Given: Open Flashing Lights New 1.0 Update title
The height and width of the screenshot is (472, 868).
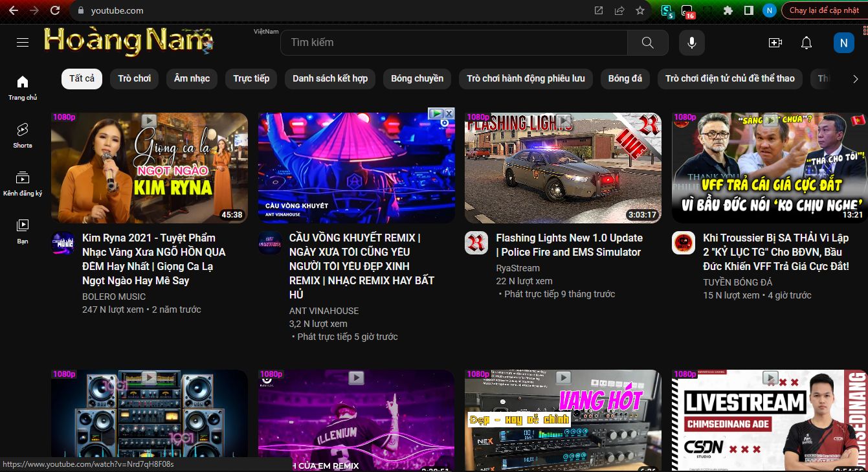Looking at the screenshot, I should point(570,245).
